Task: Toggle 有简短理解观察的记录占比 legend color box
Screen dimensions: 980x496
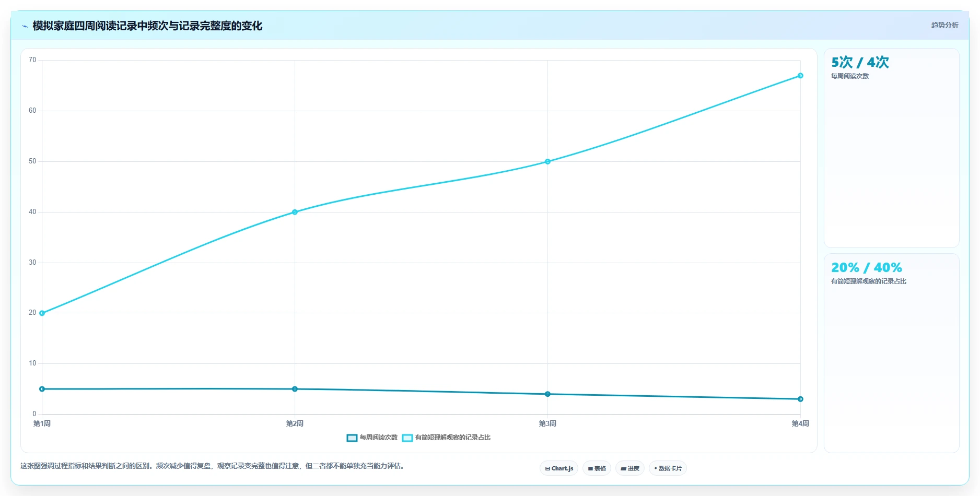Action: pos(407,438)
